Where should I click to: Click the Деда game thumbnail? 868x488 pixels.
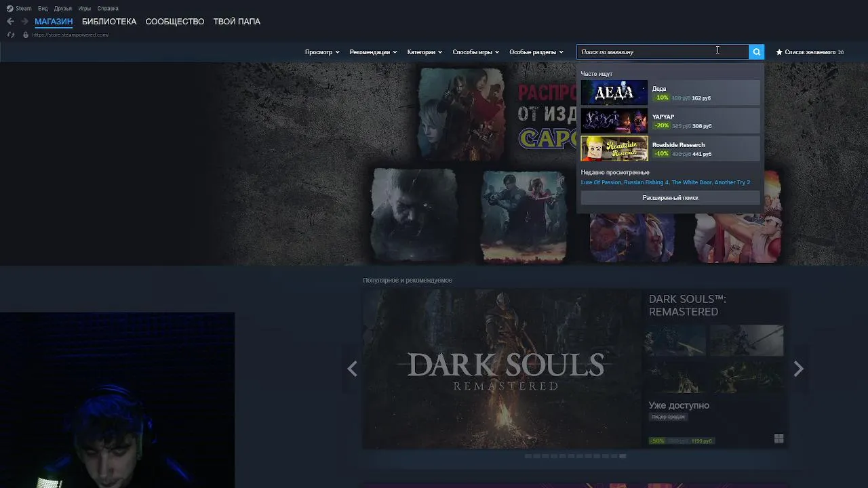[614, 92]
